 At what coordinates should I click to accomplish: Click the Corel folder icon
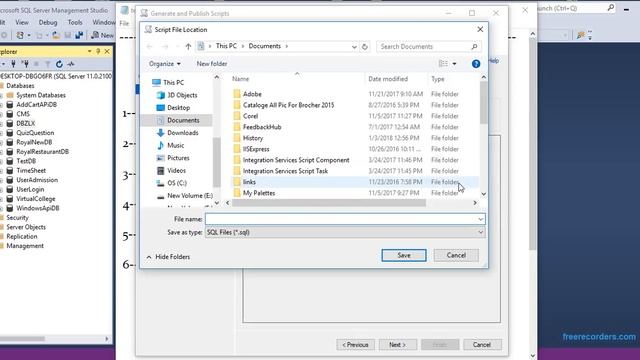237,116
